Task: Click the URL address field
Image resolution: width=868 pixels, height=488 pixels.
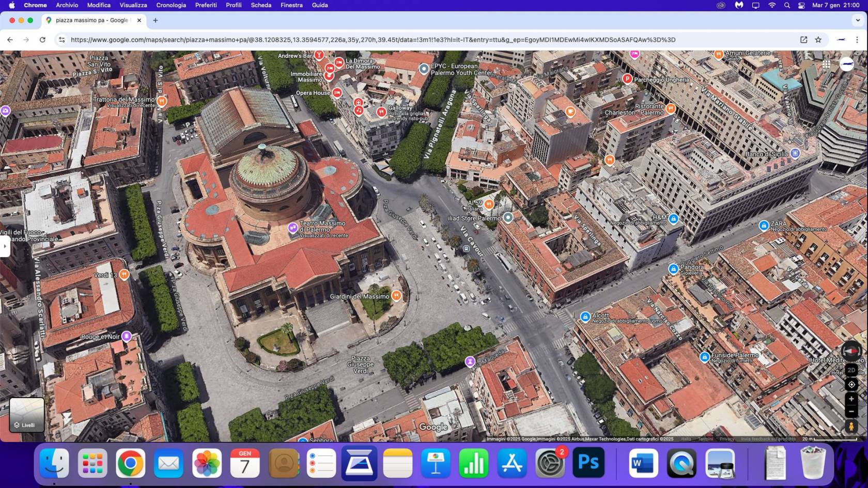Action: 373,40
